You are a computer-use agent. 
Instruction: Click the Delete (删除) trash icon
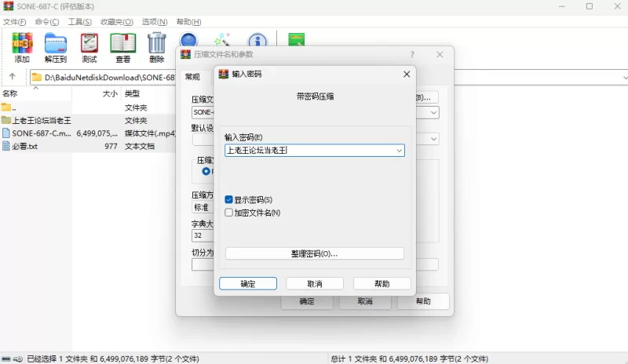(x=156, y=48)
